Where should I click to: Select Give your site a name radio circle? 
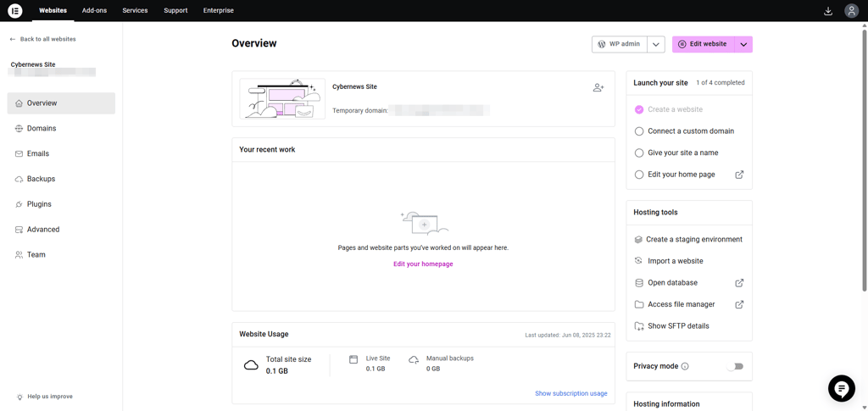pos(639,153)
